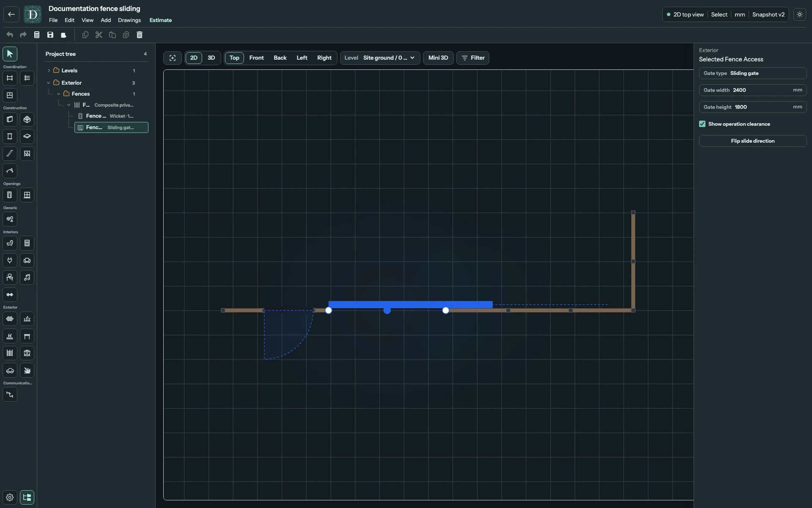The image size is (812, 508).
Task: Select the Front view
Action: [257, 58]
